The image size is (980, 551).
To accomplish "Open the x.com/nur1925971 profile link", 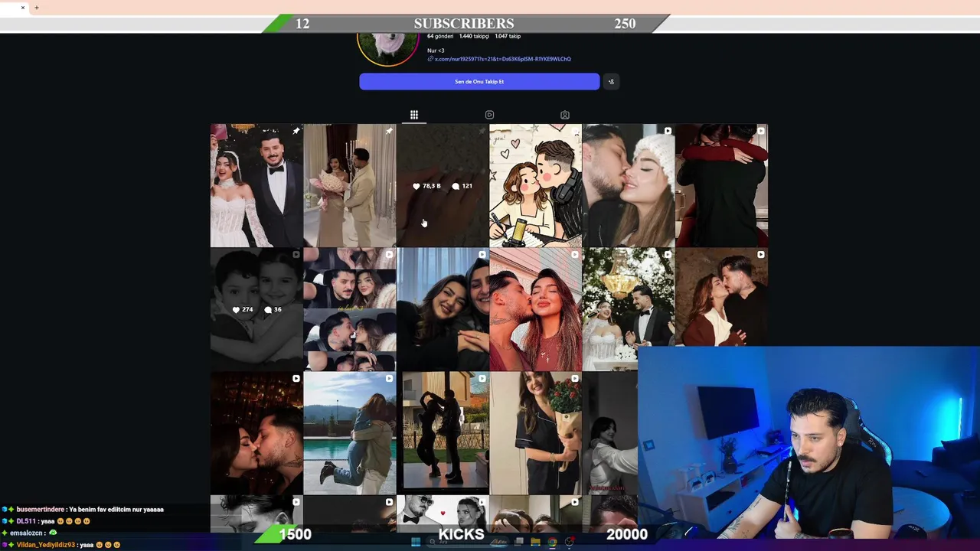I will tap(502, 59).
